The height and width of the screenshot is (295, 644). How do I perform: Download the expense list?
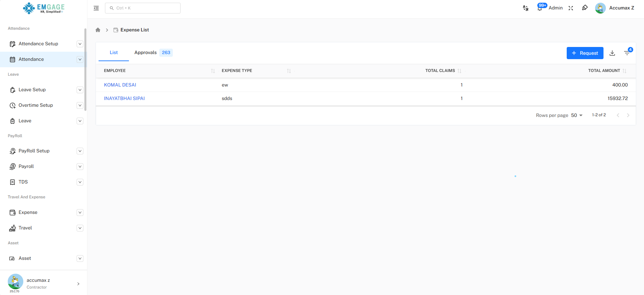[612, 53]
